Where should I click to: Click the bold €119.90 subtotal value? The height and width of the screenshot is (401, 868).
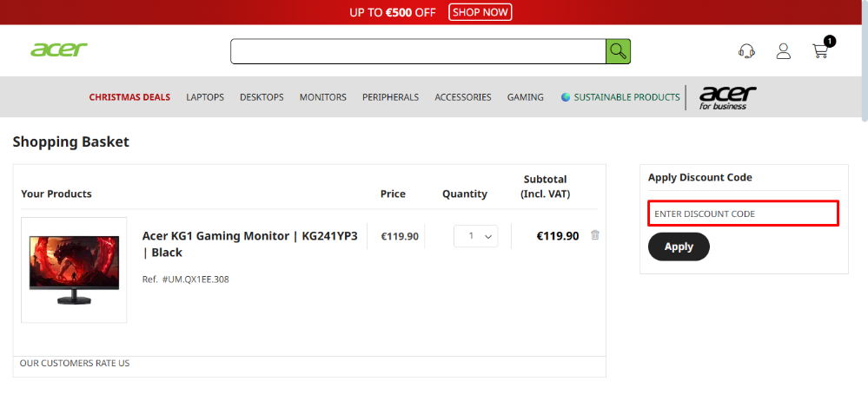(x=558, y=236)
